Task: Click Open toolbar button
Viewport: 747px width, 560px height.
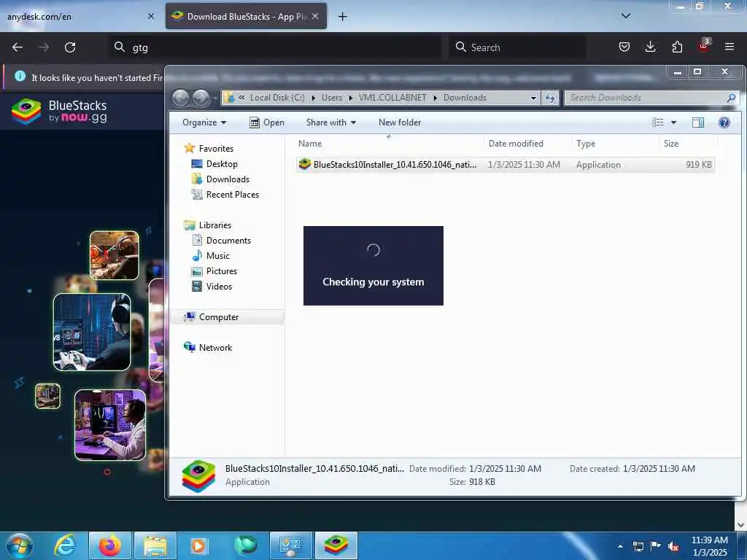Action: pyautogui.click(x=267, y=122)
